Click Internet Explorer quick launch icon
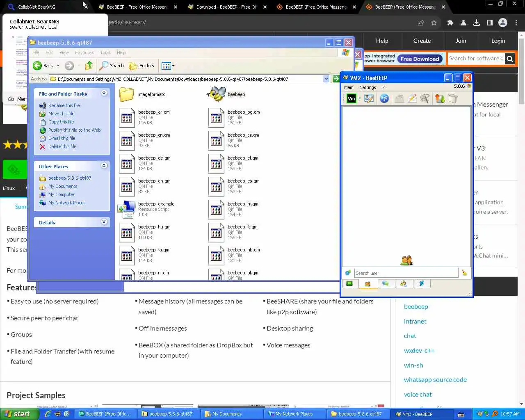Viewport: 525px width, 420px height. (x=48, y=414)
